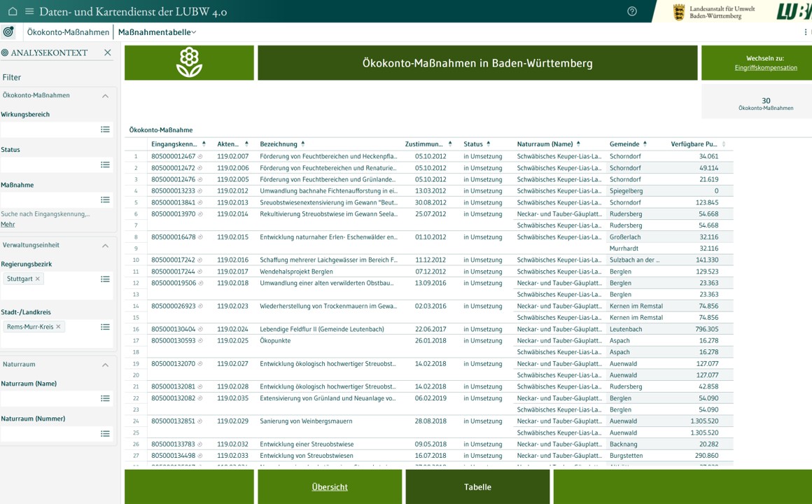Click Aktenzeichen '119.02.007' cell

233,156
